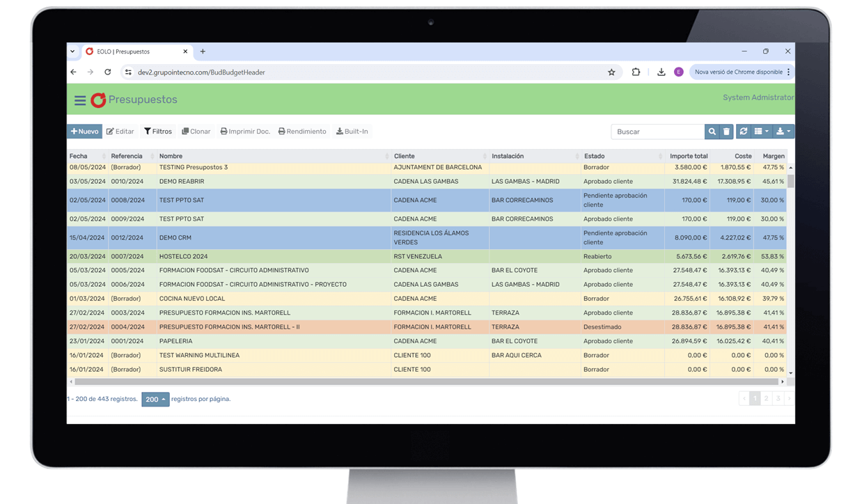Click the red EOLO logo icon
This screenshot has height=504, width=862.
98,100
